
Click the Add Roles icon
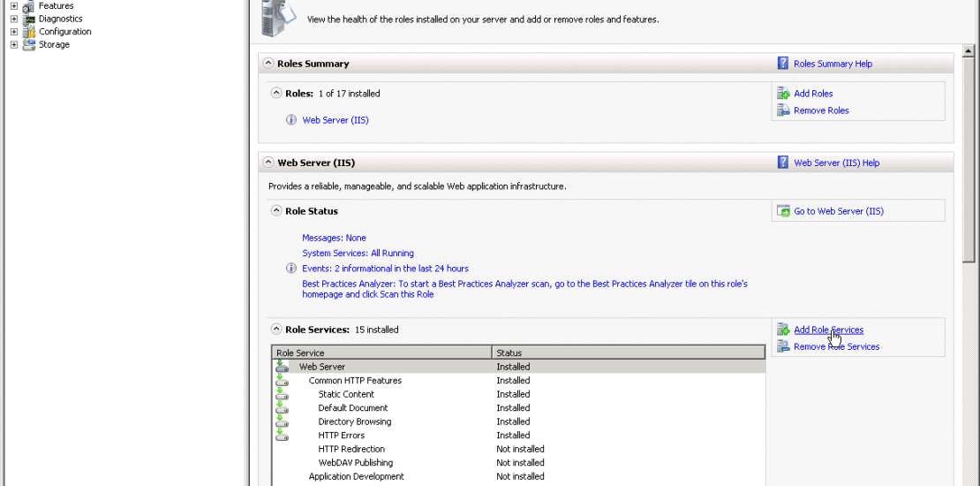(x=783, y=93)
